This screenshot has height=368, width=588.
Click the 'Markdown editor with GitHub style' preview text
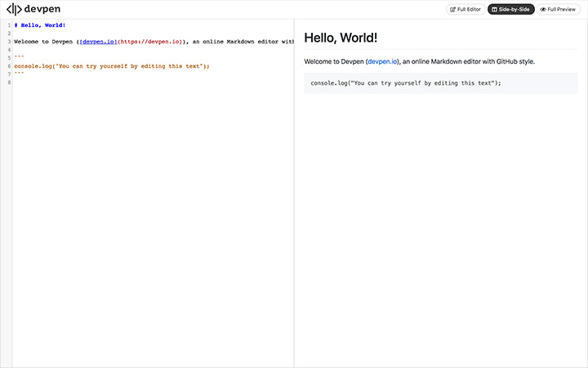[x=483, y=61]
